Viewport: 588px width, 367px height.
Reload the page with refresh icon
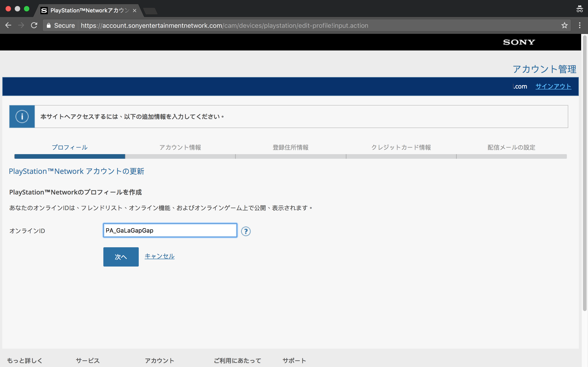pos(34,25)
